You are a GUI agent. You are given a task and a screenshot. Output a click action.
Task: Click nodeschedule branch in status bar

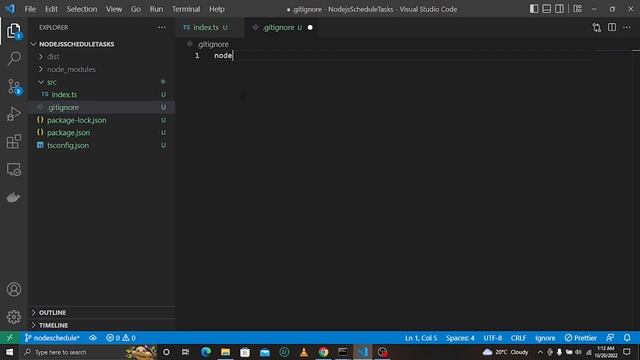coord(52,338)
